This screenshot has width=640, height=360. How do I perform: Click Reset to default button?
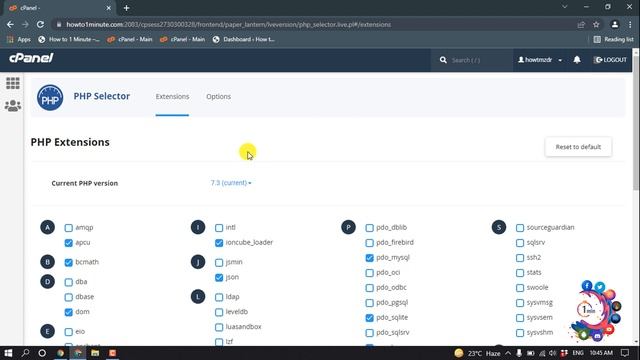578,147
